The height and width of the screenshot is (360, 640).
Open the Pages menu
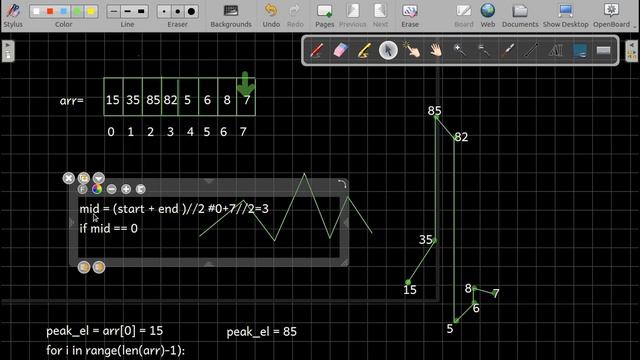click(324, 16)
